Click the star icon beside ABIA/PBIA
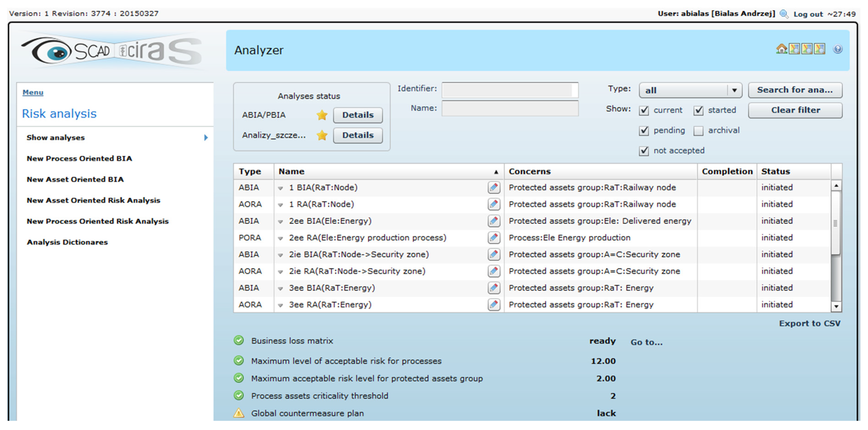Image resolution: width=868 pixels, height=430 pixels. tap(322, 115)
